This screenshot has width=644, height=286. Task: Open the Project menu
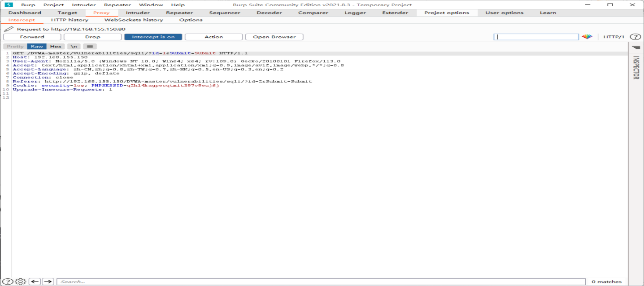pos(54,5)
